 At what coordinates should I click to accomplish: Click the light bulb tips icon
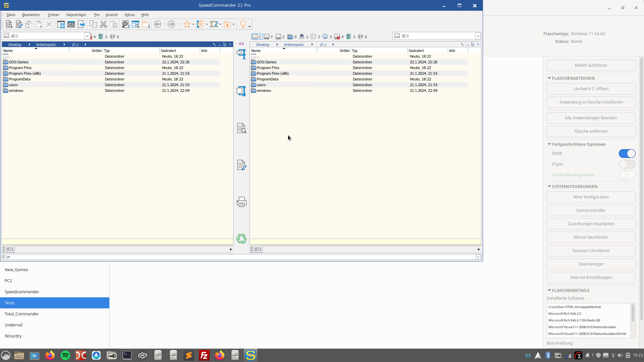coord(243,24)
